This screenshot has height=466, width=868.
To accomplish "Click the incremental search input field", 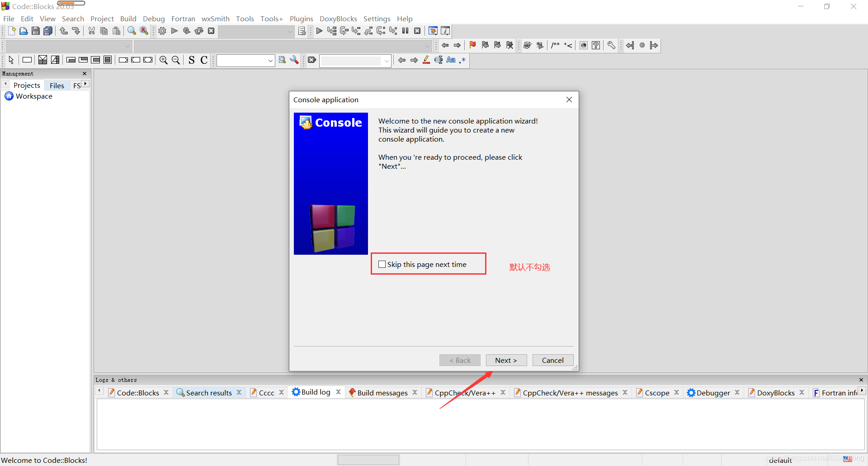I will (x=351, y=60).
